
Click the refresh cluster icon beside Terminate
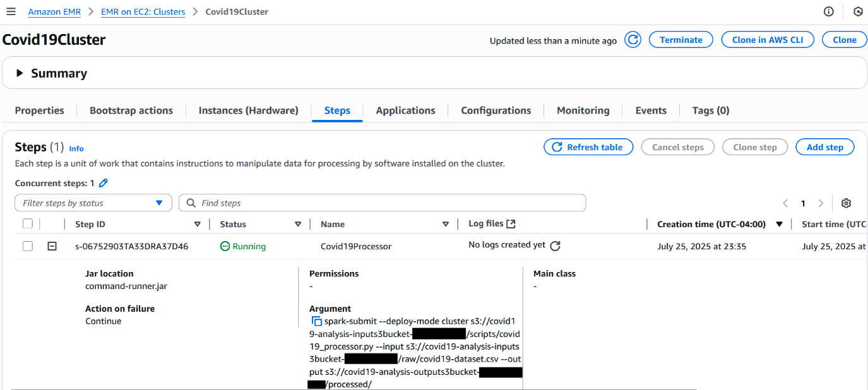633,40
